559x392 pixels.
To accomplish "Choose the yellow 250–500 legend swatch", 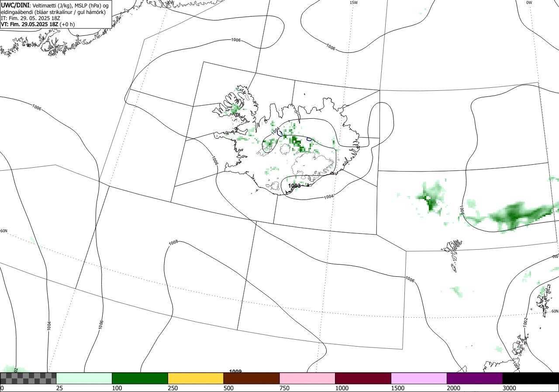I will click(196, 378).
